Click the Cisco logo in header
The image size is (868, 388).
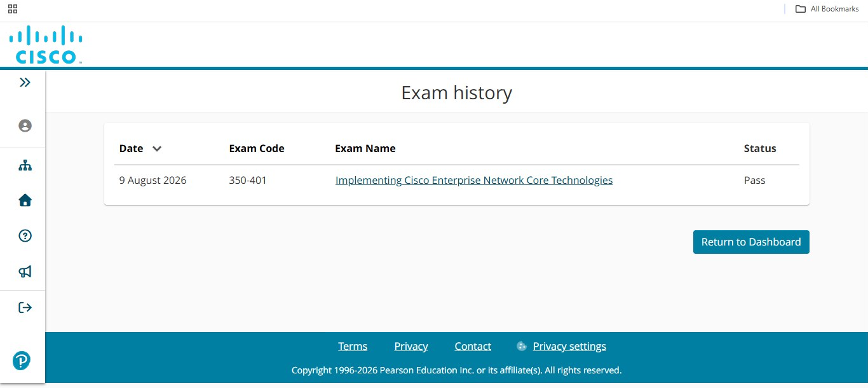coord(46,45)
